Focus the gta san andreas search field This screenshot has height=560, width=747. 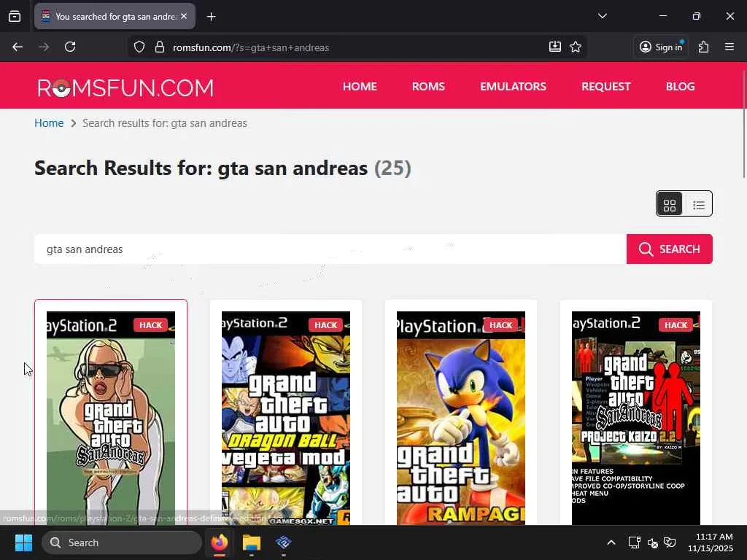point(330,249)
